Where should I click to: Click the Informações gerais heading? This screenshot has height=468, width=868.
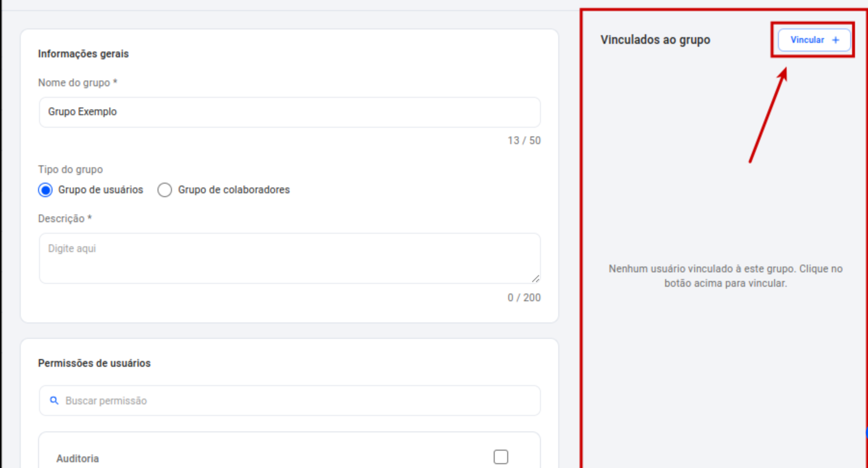(x=83, y=53)
